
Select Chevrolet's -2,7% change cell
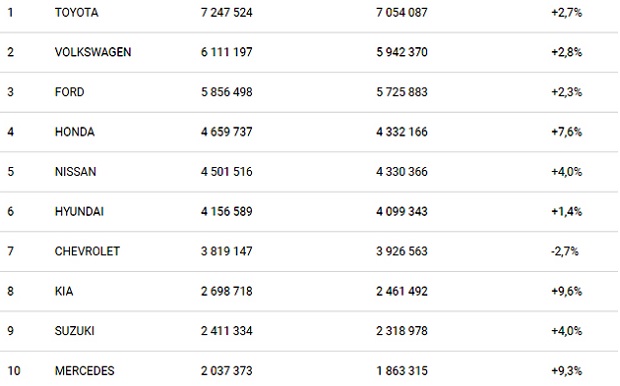point(565,251)
